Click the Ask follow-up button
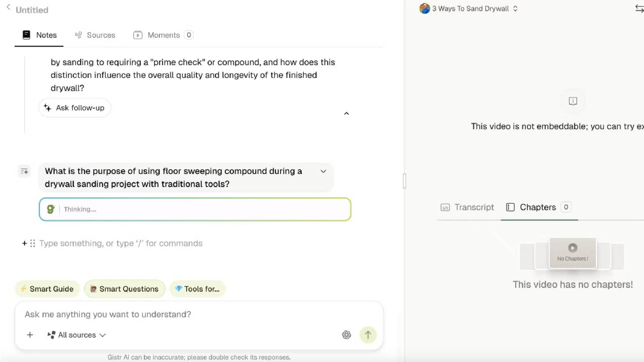 75,108
